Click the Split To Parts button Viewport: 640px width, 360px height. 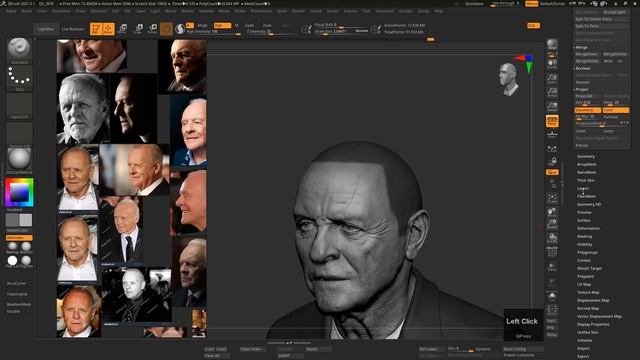point(601,26)
